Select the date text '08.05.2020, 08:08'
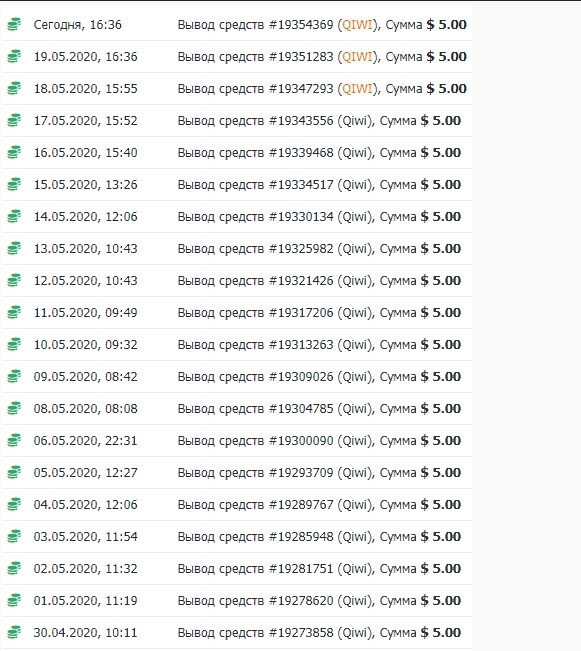The image size is (581, 651). (86, 409)
